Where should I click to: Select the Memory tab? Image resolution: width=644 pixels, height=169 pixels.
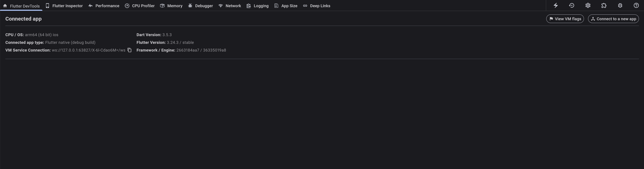tap(171, 6)
